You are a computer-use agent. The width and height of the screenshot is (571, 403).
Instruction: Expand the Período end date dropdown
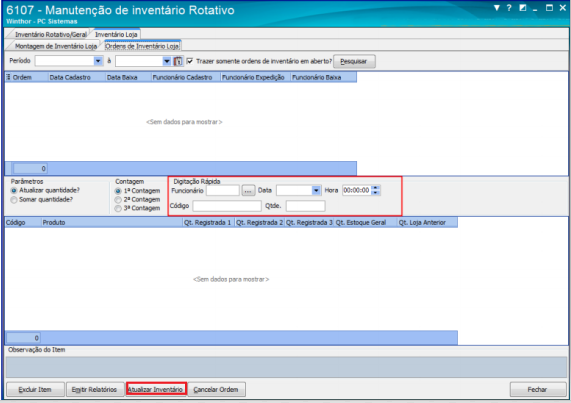click(167, 61)
